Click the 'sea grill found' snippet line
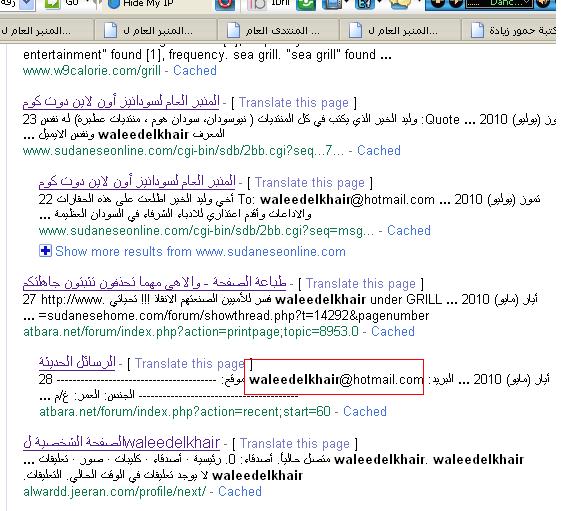This screenshot has width=576, height=511. coord(207,55)
